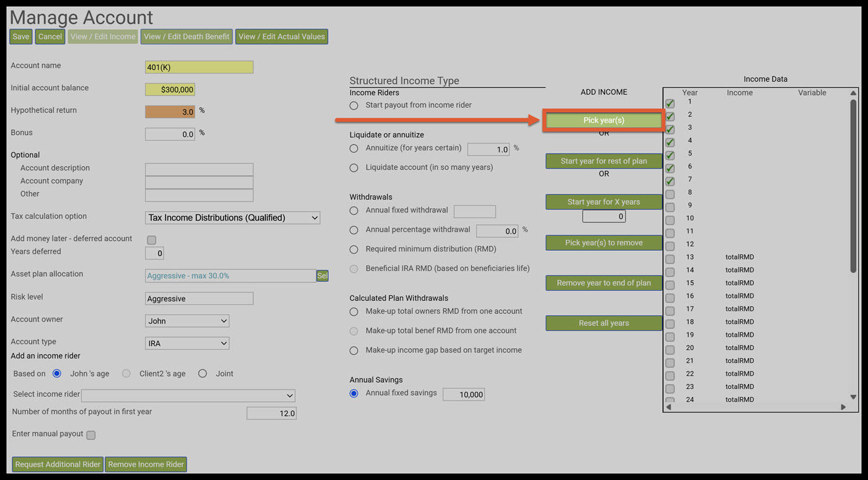
Task: Click the Income Data scroll left arrow
Action: coord(668,407)
